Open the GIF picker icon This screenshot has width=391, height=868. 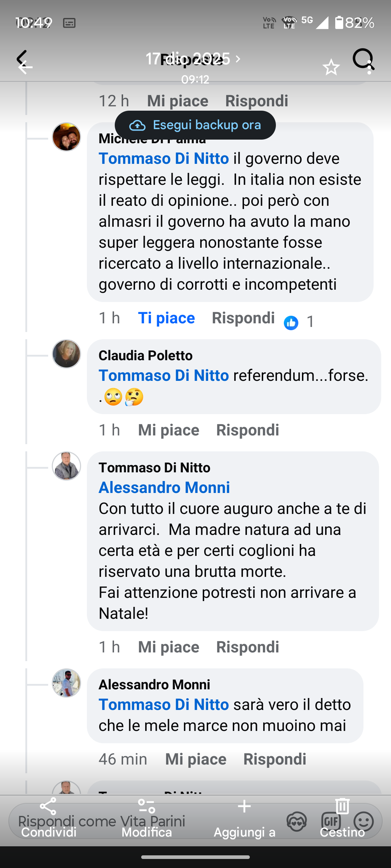pyautogui.click(x=331, y=822)
